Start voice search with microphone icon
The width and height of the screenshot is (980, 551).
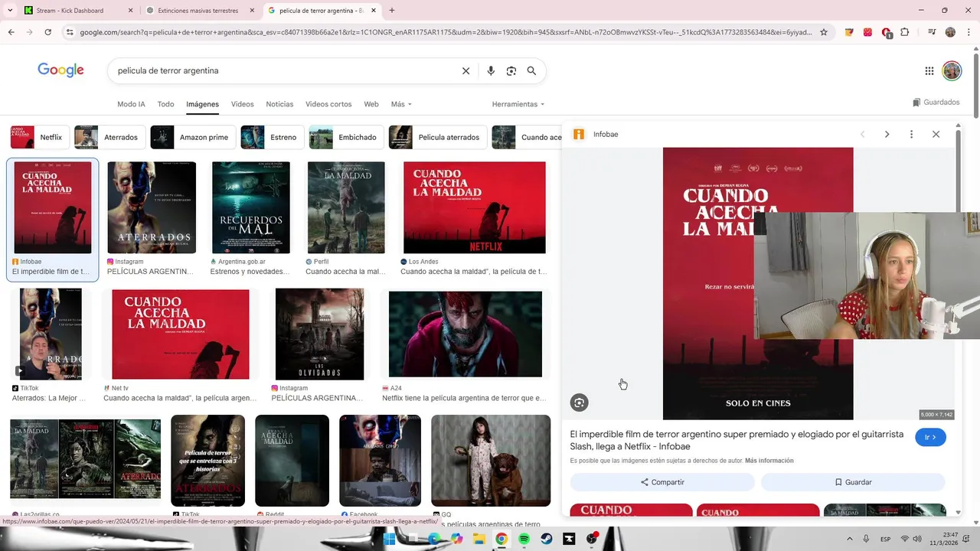[x=491, y=70]
